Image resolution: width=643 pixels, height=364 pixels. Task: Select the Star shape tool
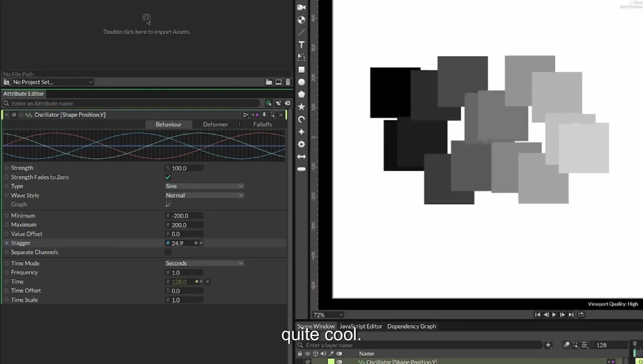pos(301,107)
